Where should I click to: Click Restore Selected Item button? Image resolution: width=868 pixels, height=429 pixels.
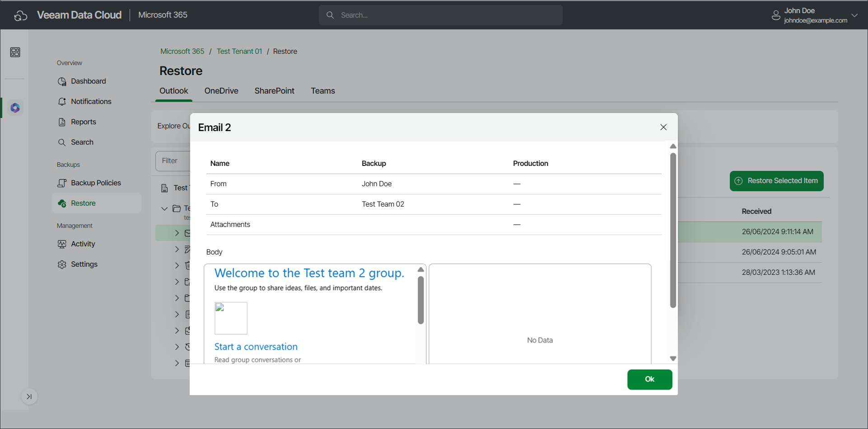[777, 181]
